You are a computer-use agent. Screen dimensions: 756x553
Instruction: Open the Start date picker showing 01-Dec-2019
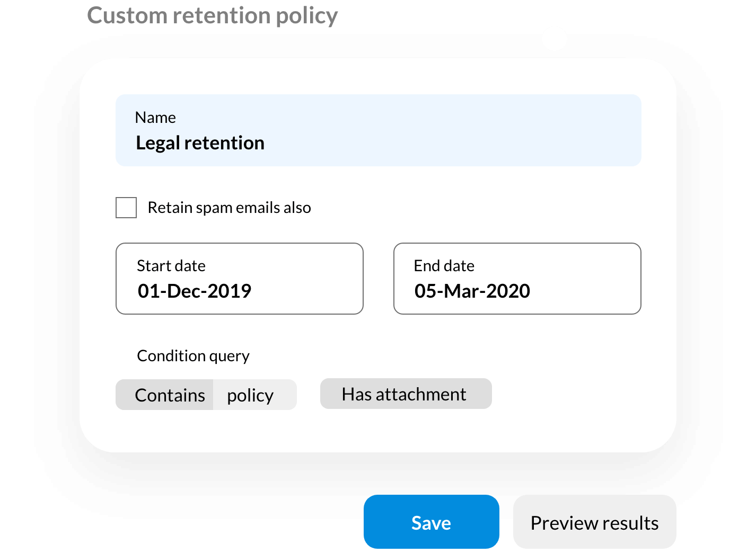coord(239,279)
